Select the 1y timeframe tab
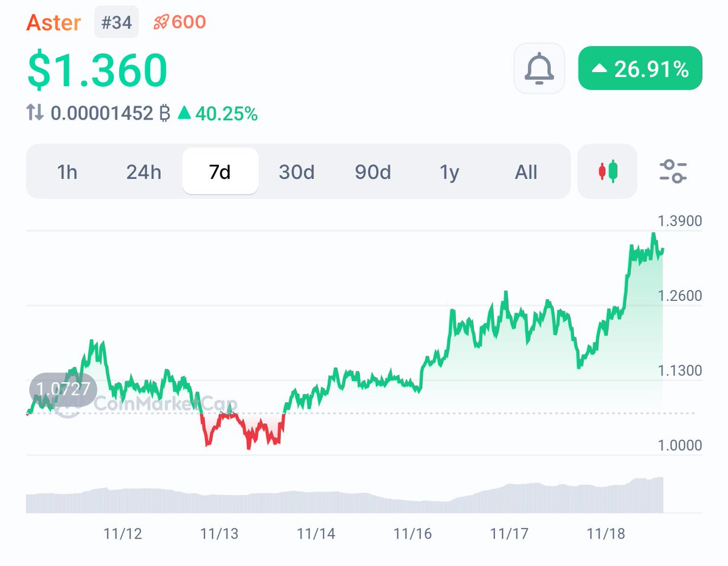This screenshot has width=728, height=566. click(x=450, y=172)
